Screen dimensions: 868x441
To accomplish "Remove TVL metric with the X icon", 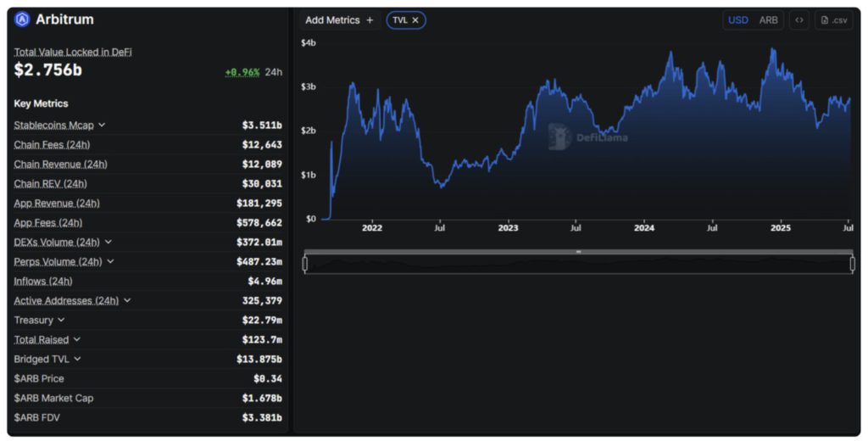I will [415, 20].
